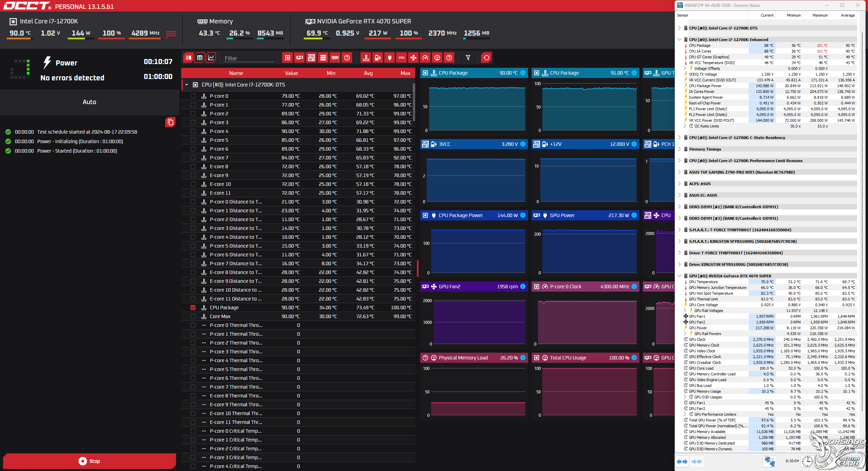Filter sensors by clock frequency gauge icon

click(x=425, y=58)
